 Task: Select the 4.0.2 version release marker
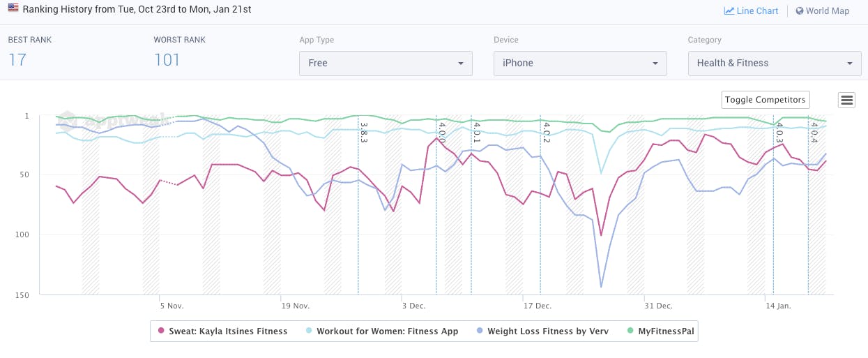coord(540,209)
